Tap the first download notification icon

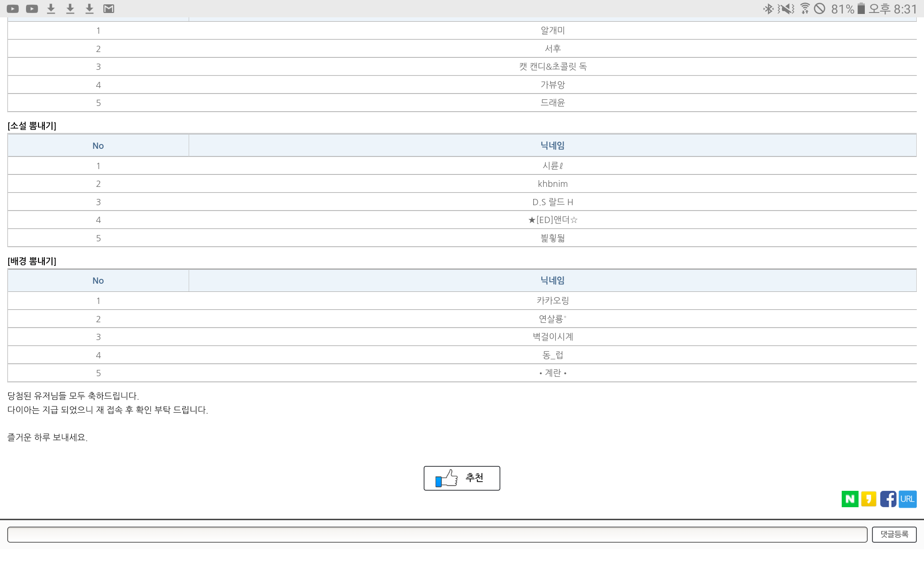pyautogui.click(x=51, y=9)
